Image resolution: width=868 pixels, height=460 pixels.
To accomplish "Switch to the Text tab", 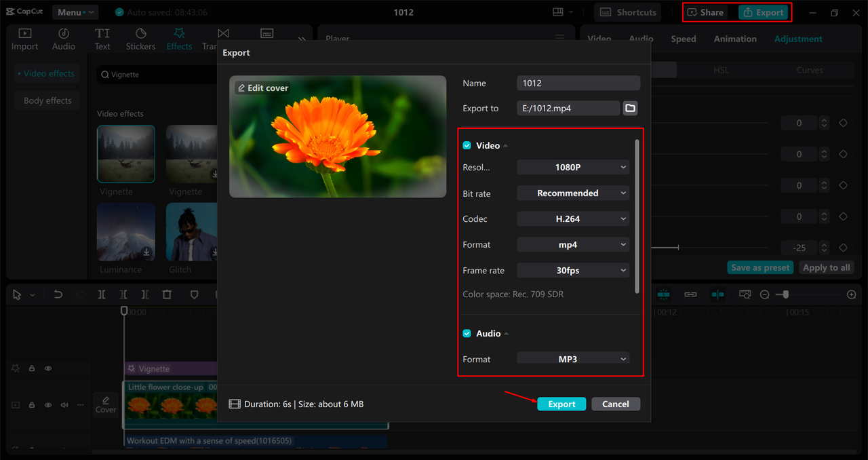I will click(x=102, y=39).
